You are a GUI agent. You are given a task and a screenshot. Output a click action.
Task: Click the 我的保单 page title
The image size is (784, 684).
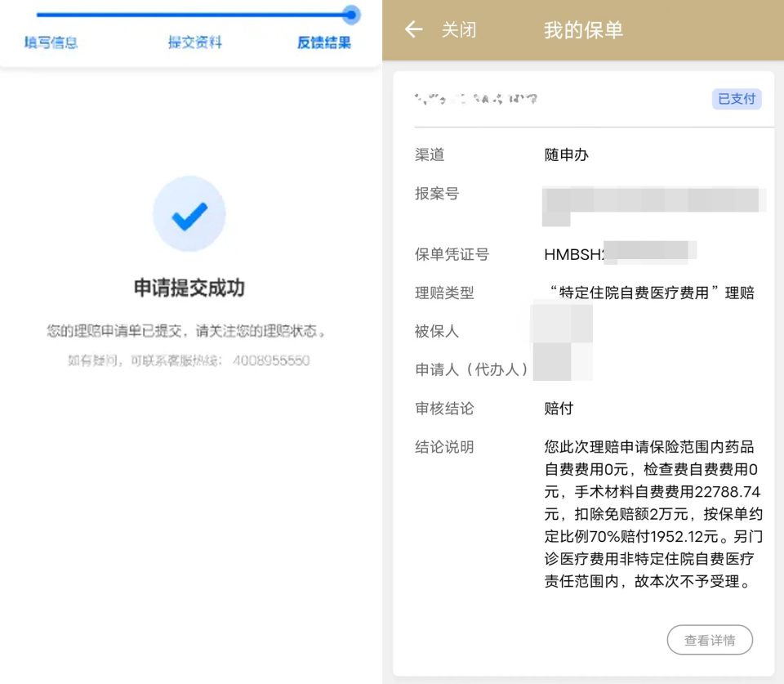click(583, 30)
